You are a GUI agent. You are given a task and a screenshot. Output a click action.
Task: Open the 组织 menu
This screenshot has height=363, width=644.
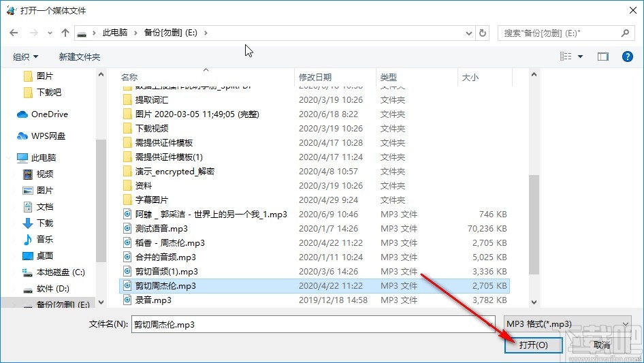click(x=25, y=57)
